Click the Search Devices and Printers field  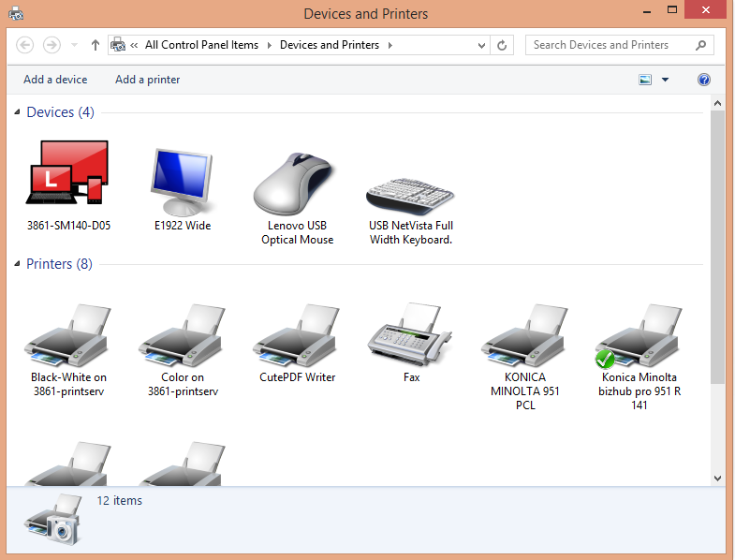point(620,45)
